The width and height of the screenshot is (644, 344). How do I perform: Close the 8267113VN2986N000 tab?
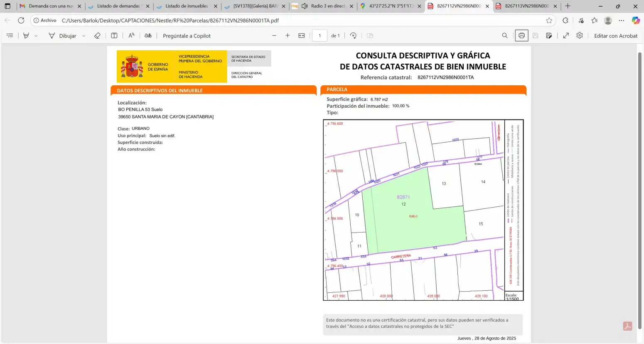[555, 6]
